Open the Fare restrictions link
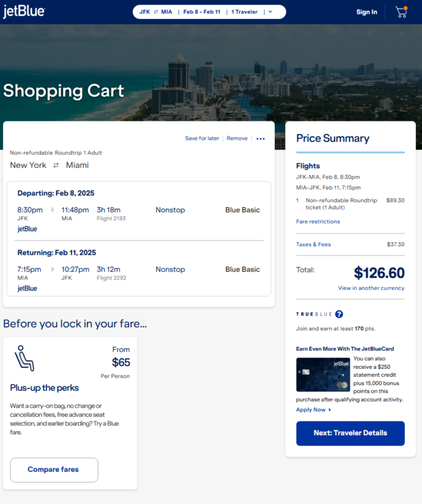 [318, 221]
